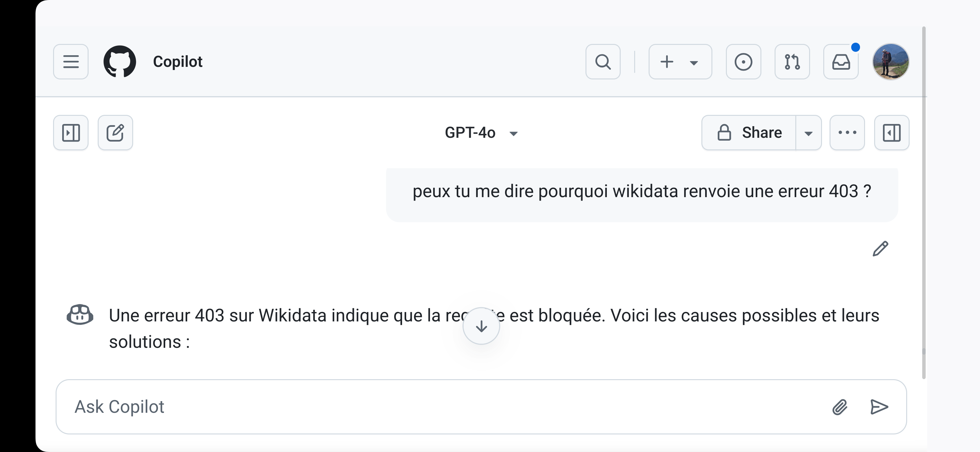980x452 pixels.
Task: Click the Share button
Action: point(749,133)
